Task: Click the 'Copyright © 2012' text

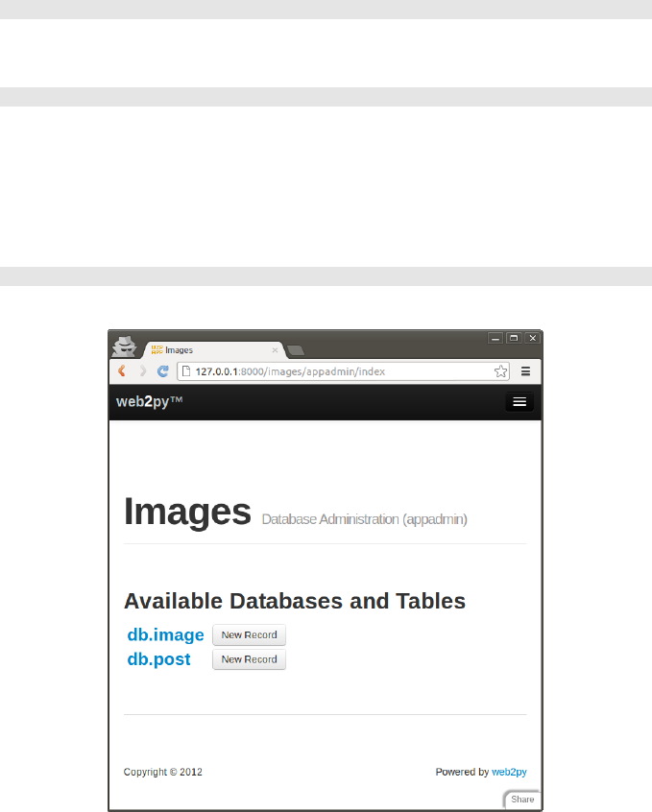Action: (162, 772)
